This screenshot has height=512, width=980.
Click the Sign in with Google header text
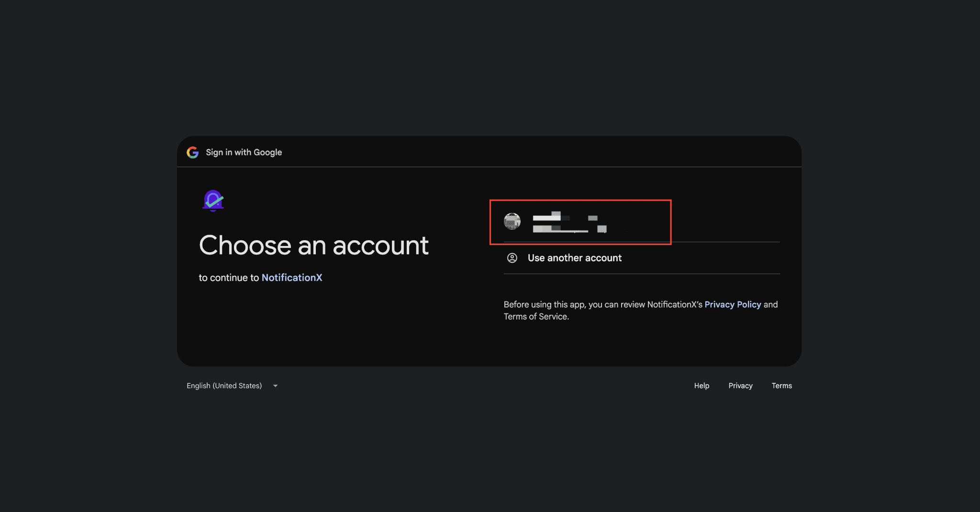pyautogui.click(x=244, y=152)
